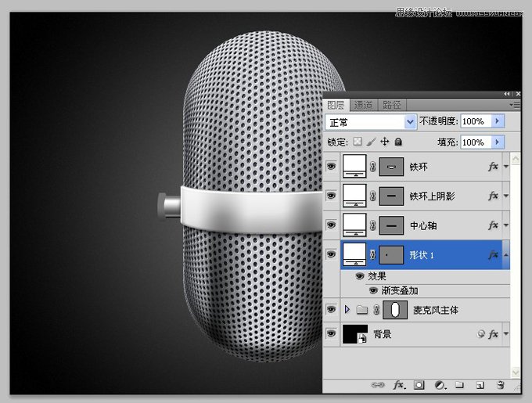Screen dimensions: 532x403
Task: Open 填充 fill slider arrow
Action: point(498,142)
